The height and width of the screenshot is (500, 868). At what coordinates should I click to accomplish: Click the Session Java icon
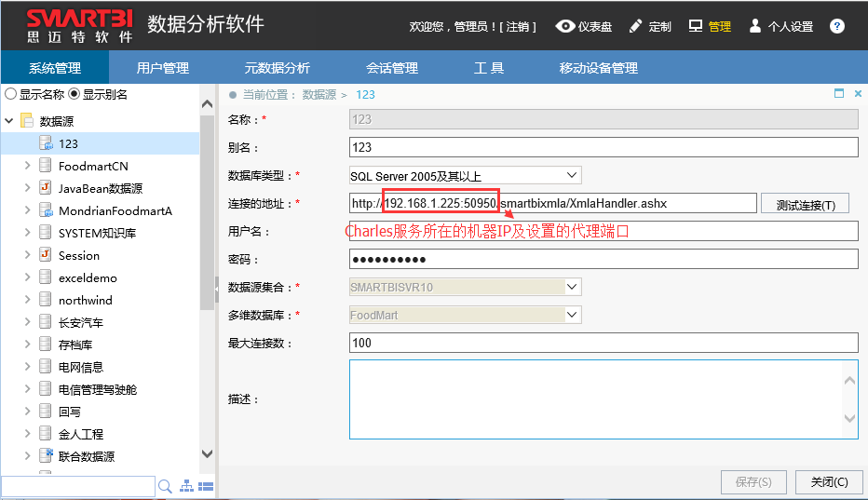point(46,254)
